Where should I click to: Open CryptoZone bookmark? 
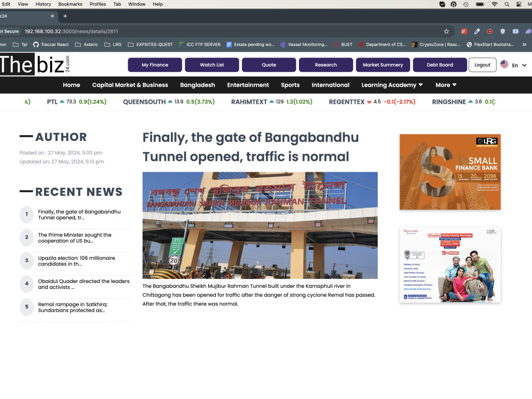click(436, 45)
